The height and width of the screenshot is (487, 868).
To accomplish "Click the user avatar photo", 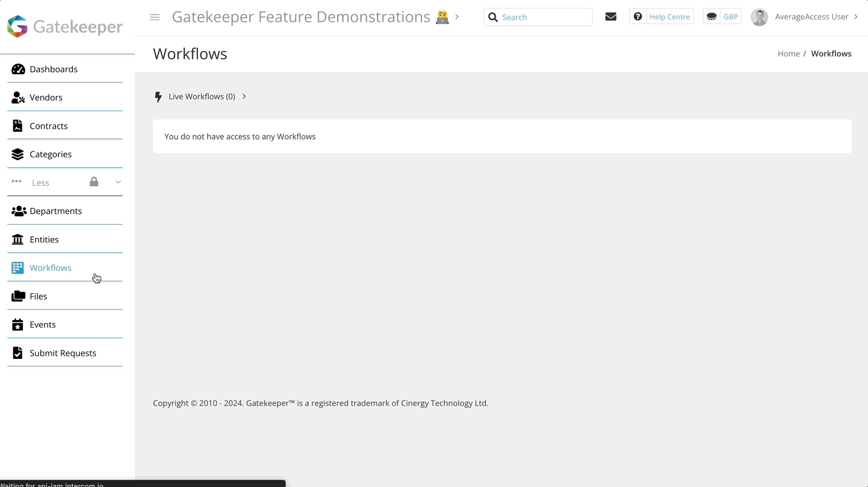I will 759,17.
